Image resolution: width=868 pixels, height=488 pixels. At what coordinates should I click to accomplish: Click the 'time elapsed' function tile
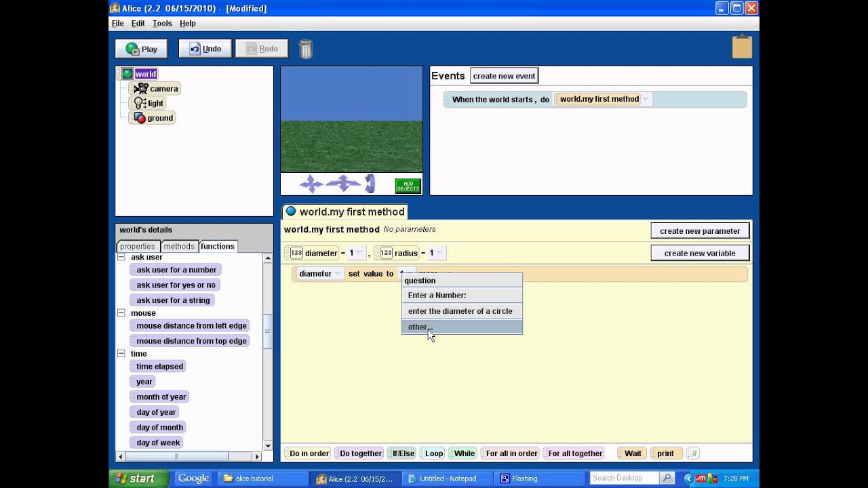159,367
